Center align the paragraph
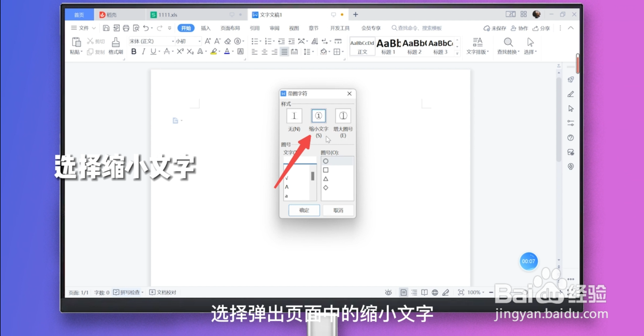 265,52
